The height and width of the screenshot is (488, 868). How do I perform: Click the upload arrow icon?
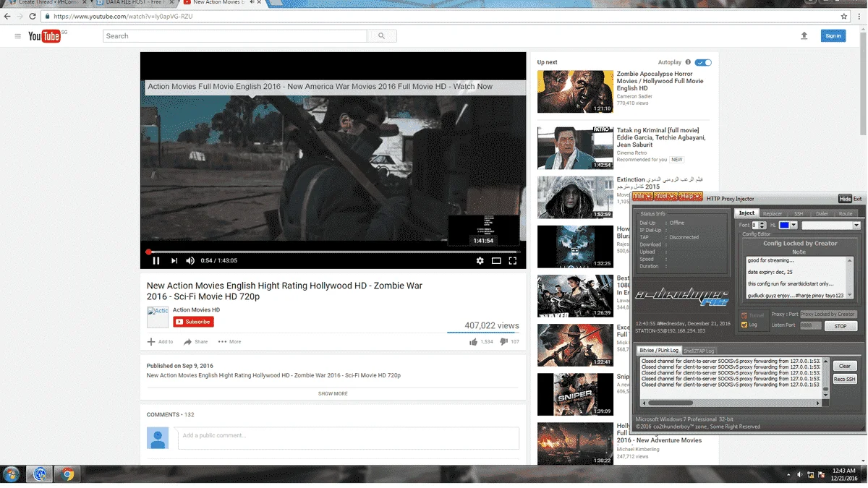[804, 35]
